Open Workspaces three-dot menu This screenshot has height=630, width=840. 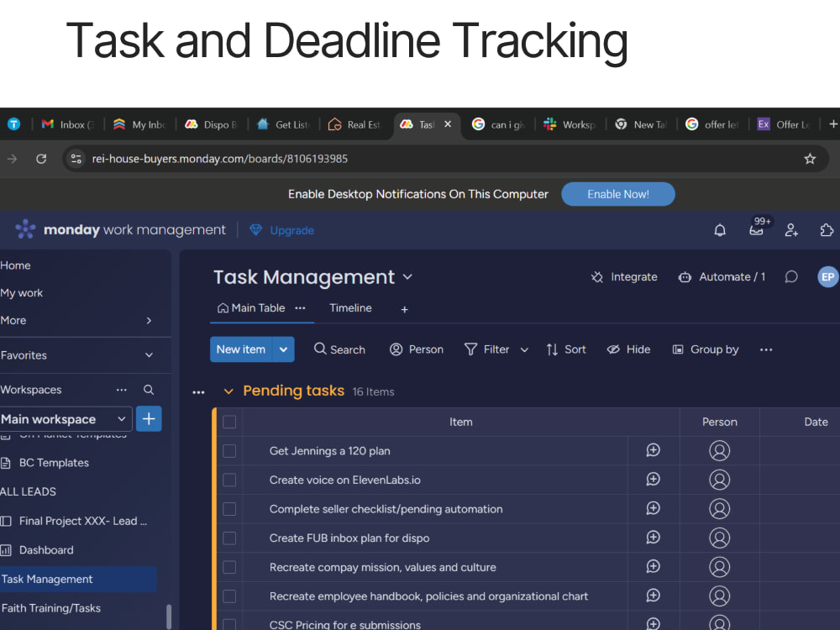pos(122,390)
